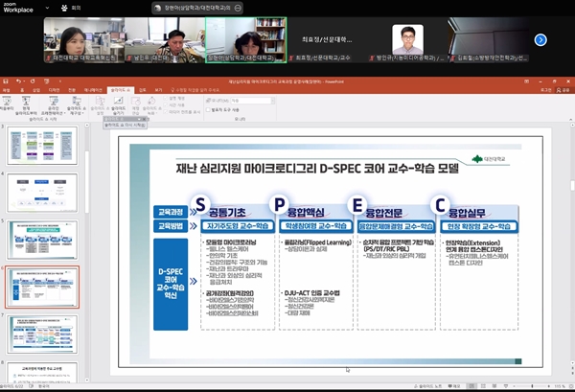This screenshot has width=575, height=392.
Task: Click the Tell Me search box with lightbulb
Action: point(195,90)
